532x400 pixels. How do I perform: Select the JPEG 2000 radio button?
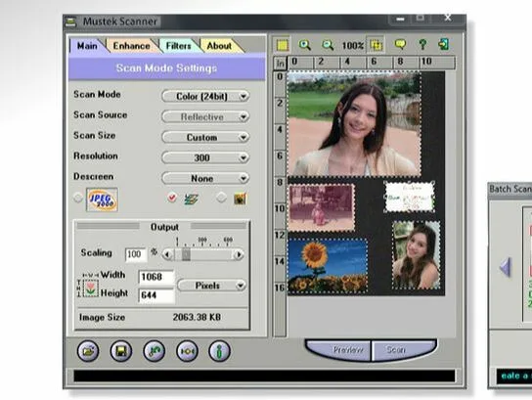pos(78,198)
